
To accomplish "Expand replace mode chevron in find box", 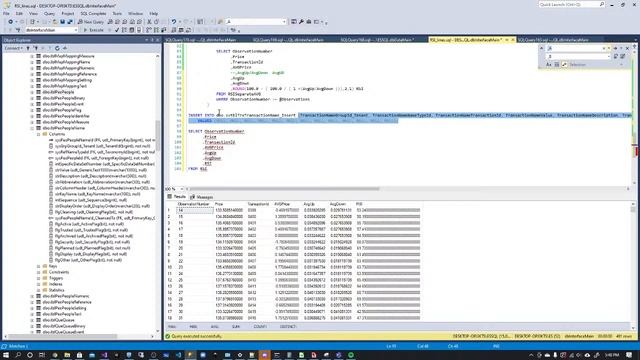I will tap(542, 48).
